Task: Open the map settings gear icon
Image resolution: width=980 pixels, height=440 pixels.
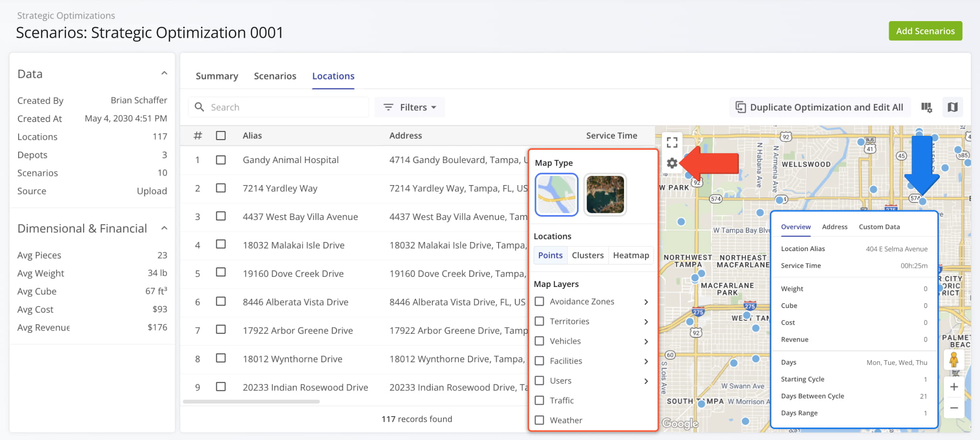Action: coord(672,164)
